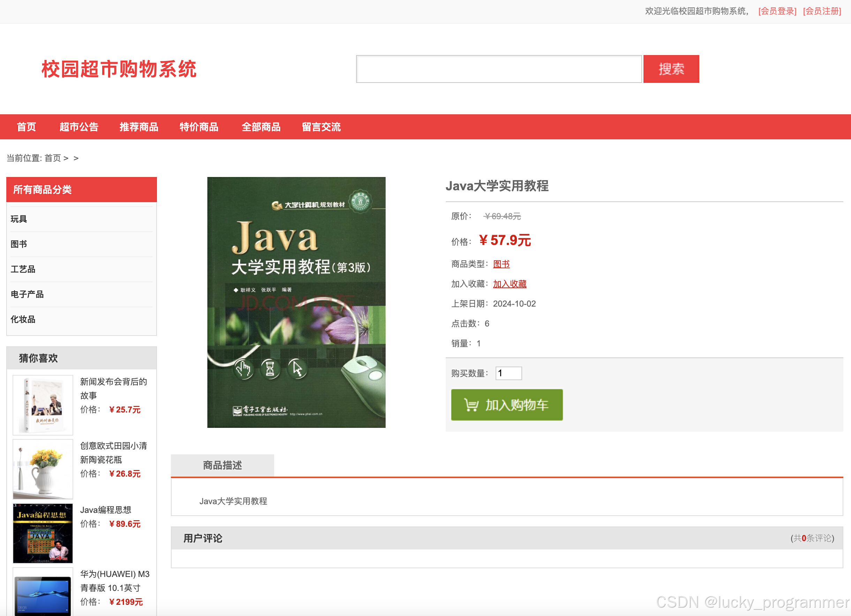Click the Java编程思想 recommendation thumbnail
Screen dimensions: 851x616
(x=43, y=533)
